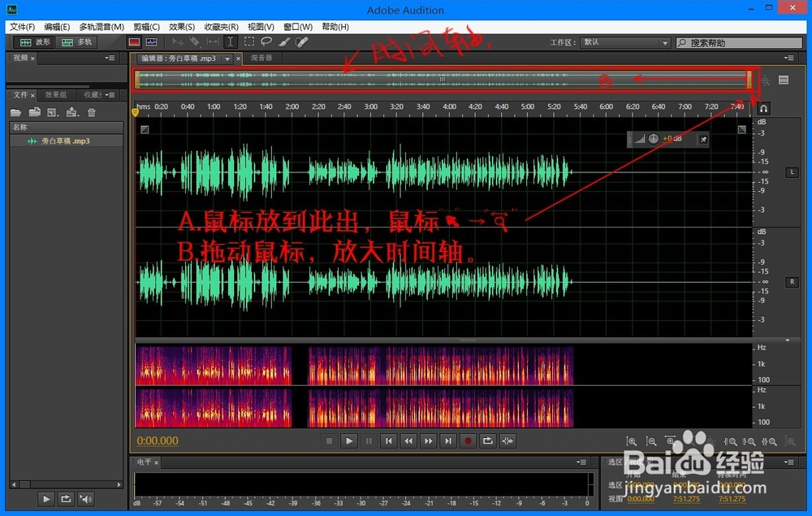Click the 搜索帮助 search field
Viewport: 812px width, 516px height.
coord(739,42)
